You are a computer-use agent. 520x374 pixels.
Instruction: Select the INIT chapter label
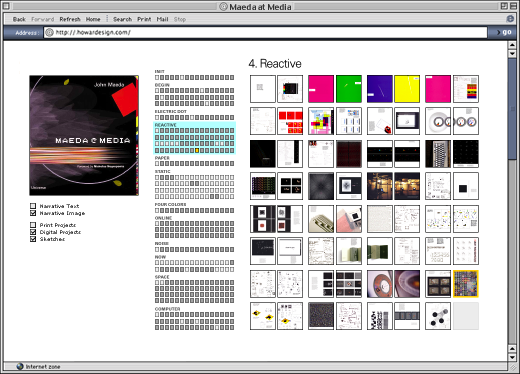pos(160,71)
